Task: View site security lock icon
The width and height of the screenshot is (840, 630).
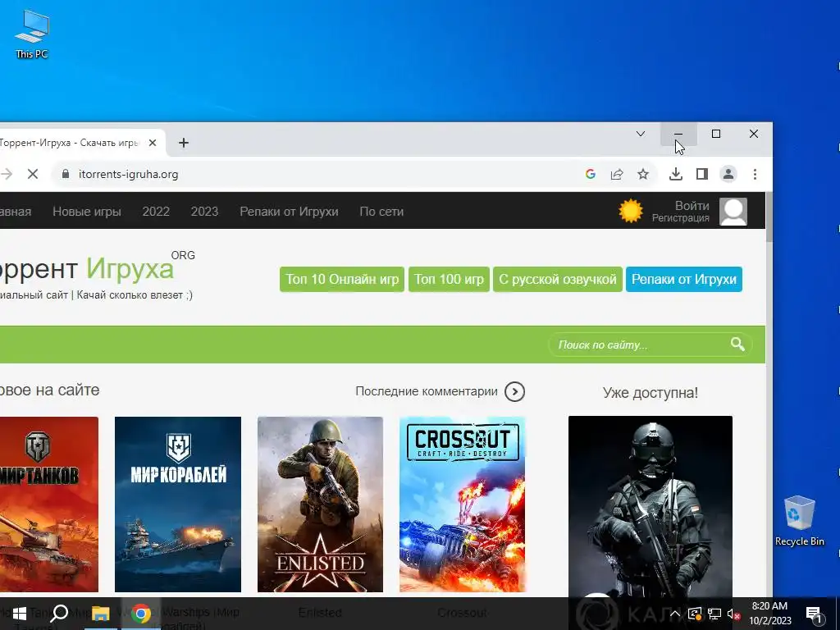Action: (x=66, y=174)
